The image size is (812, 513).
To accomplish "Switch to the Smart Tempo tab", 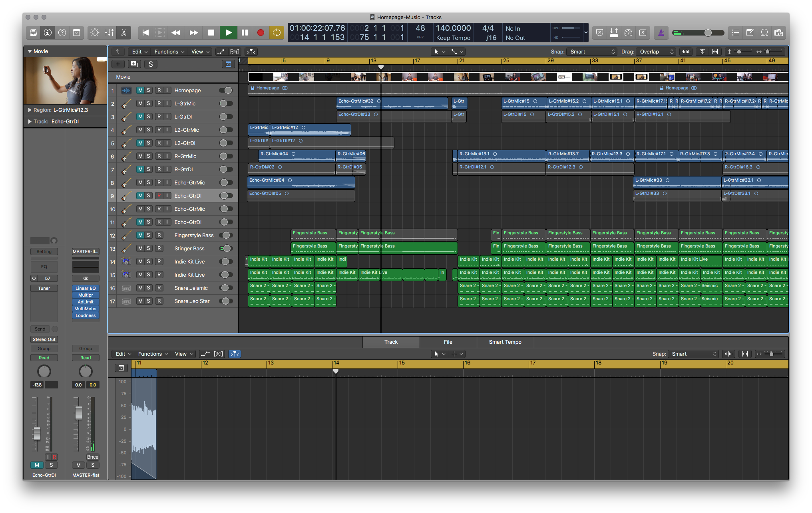I will [x=506, y=342].
